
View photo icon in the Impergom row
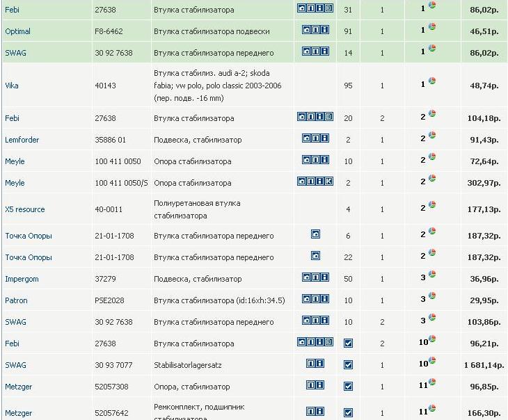[x=306, y=277]
